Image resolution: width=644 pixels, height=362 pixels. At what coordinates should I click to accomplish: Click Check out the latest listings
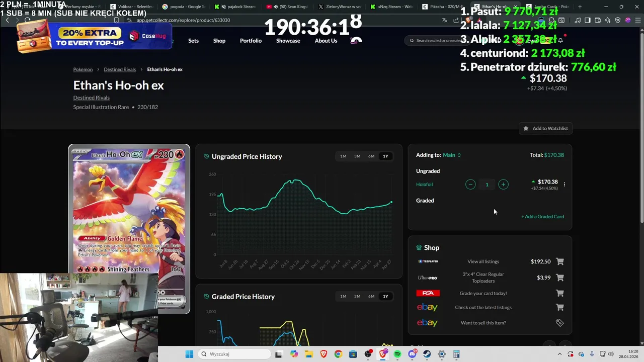click(x=483, y=307)
